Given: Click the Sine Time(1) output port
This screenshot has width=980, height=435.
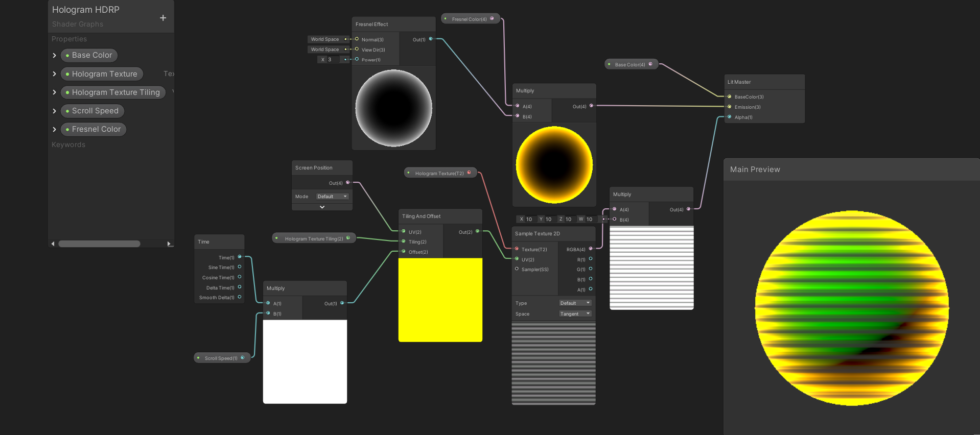Looking at the screenshot, I should point(239,267).
